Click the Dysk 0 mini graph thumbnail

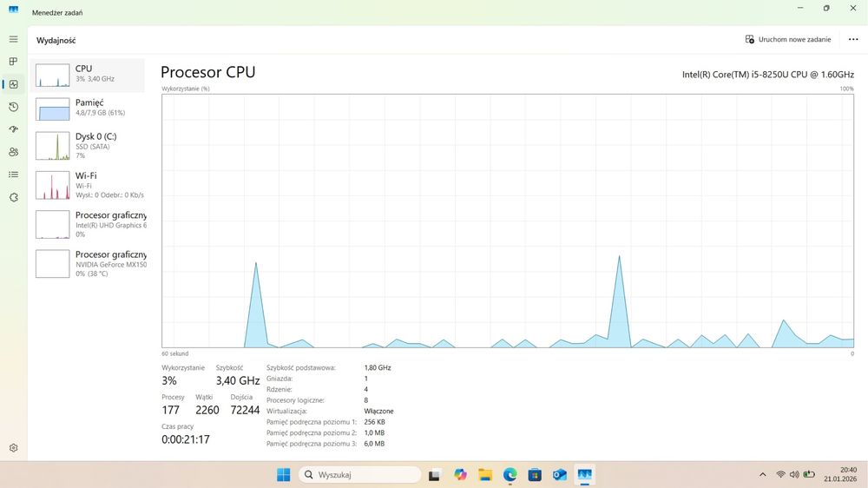(53, 146)
